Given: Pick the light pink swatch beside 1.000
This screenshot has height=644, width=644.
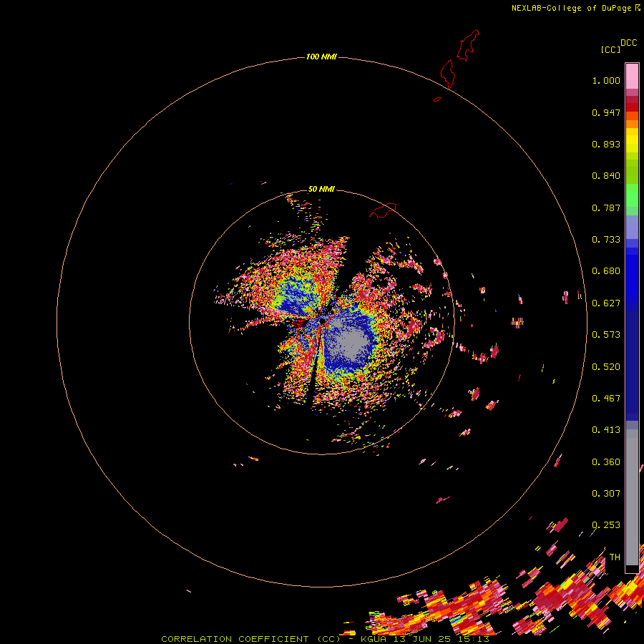Looking at the screenshot, I should (632, 77).
